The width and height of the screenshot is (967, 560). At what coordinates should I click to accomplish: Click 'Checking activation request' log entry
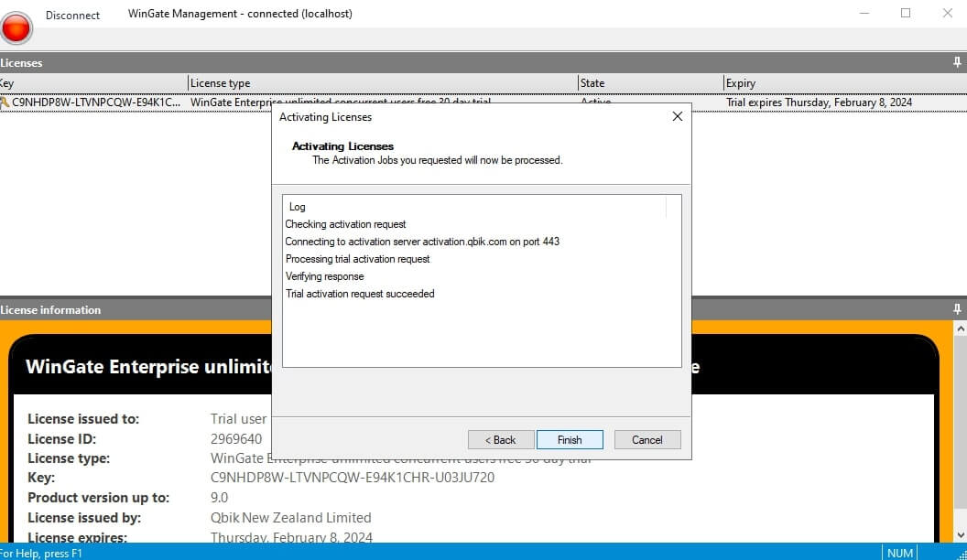click(345, 224)
